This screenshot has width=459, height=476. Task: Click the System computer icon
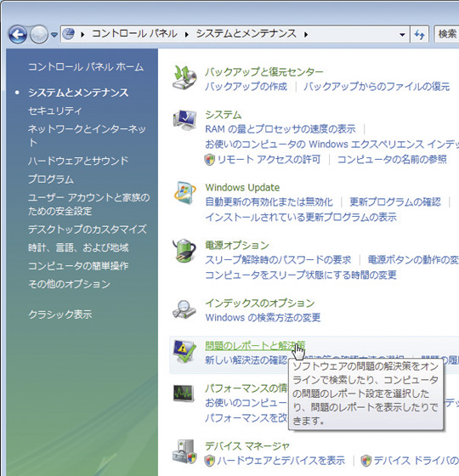pos(184,120)
